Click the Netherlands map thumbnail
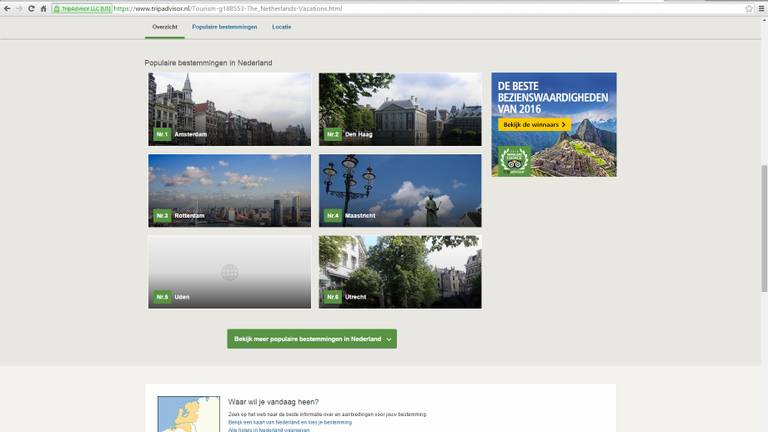Viewport: 768px width, 432px height. [189, 414]
